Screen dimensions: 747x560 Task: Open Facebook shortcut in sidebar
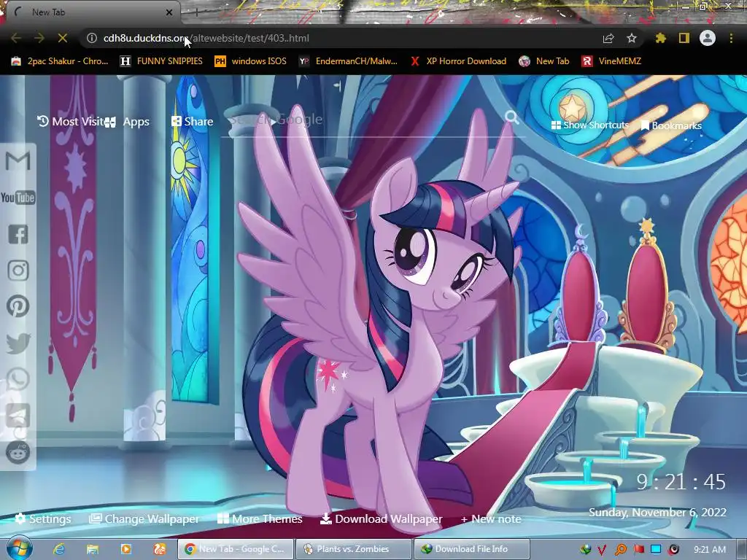18,234
